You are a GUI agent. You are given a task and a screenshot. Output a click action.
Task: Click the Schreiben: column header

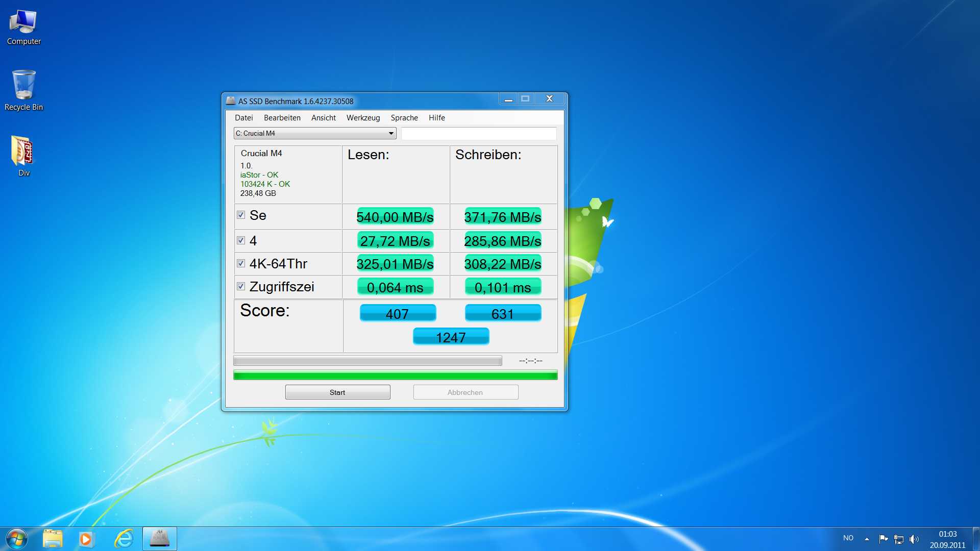coord(488,155)
